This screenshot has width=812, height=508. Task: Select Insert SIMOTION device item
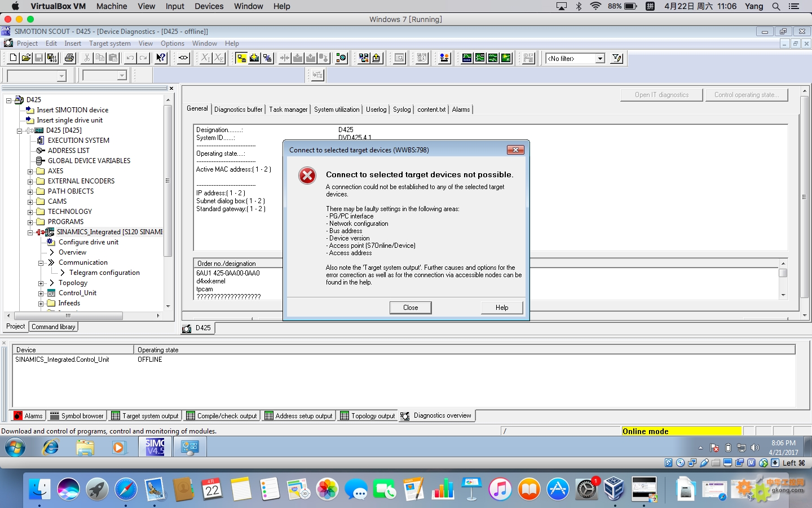click(x=72, y=110)
